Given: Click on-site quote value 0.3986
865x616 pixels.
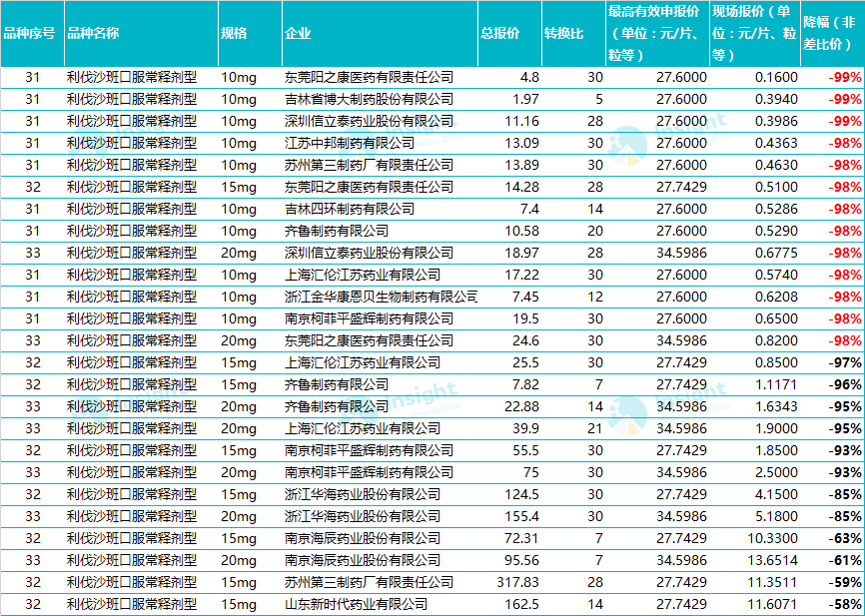Looking at the screenshot, I should pos(777,122).
